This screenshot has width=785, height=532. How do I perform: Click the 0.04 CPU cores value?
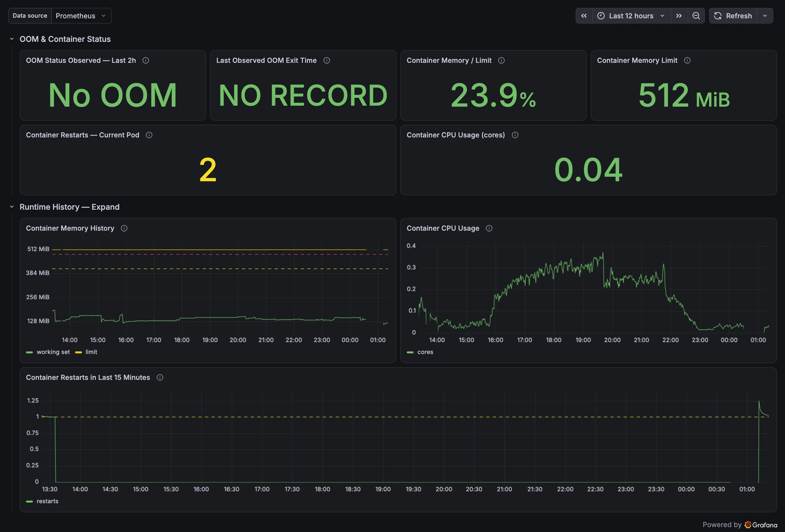tap(588, 169)
